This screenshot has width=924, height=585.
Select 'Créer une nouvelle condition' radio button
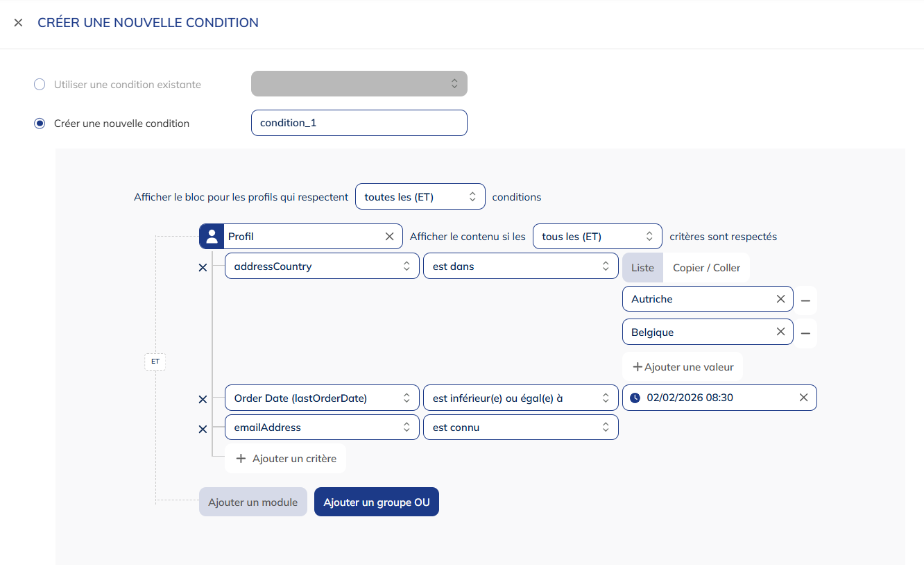pyautogui.click(x=40, y=124)
